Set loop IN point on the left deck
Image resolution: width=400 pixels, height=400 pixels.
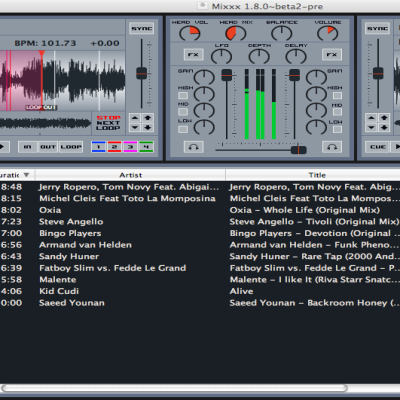pos(28,147)
